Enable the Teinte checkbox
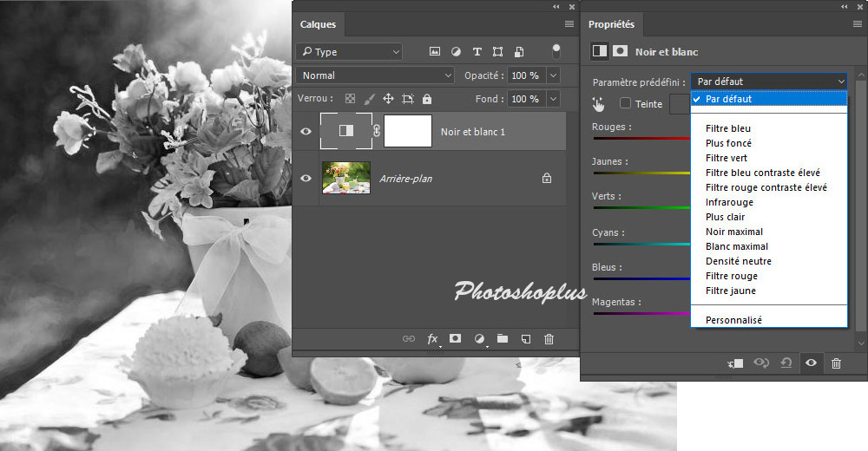Screen dimensions: 868x451 click(625, 104)
